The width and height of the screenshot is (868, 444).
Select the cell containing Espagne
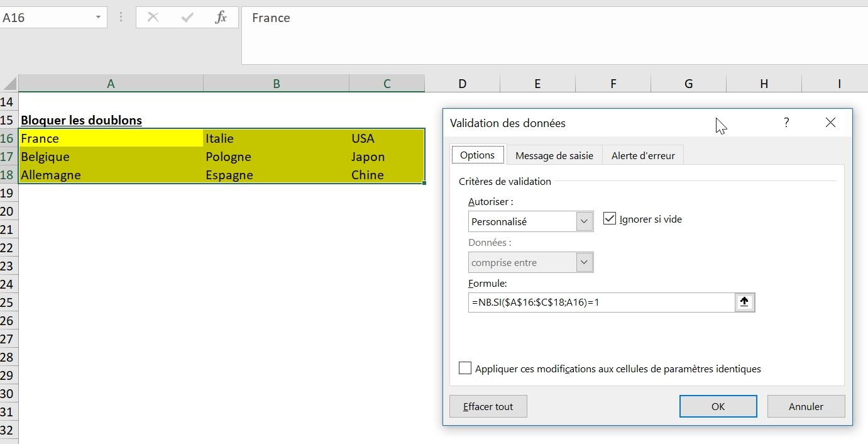(275, 175)
